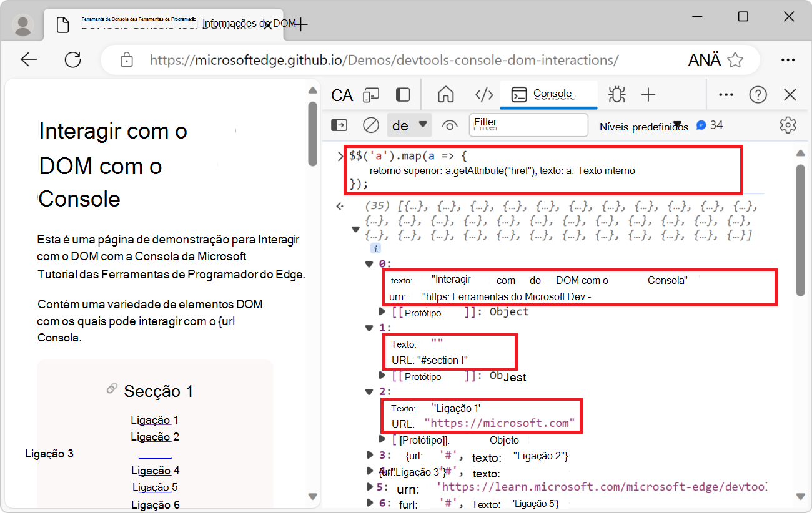The width and height of the screenshot is (812, 513).
Task: Click the console Filter input field
Action: 528,125
